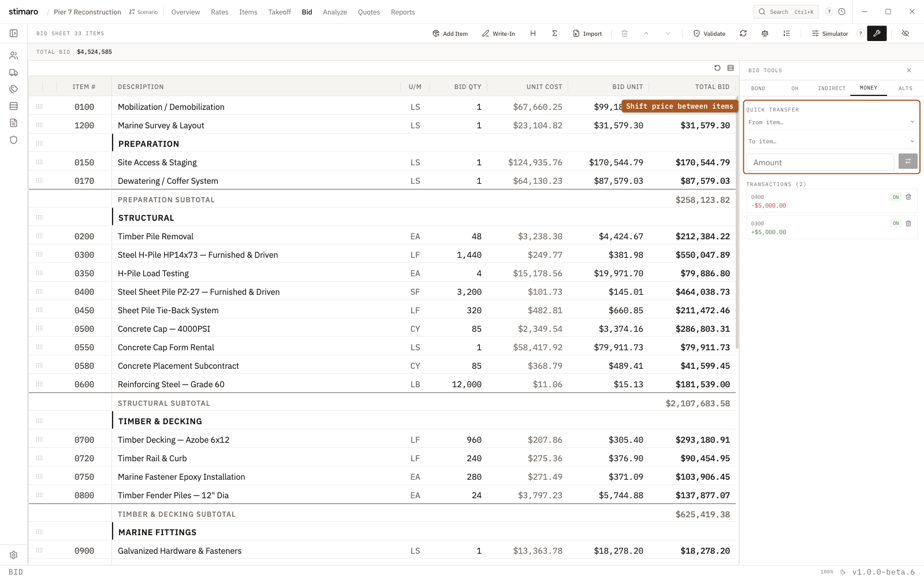This screenshot has height=578, width=924.
Task: Select the BOND tab in Bid Tools
Action: [x=758, y=88]
